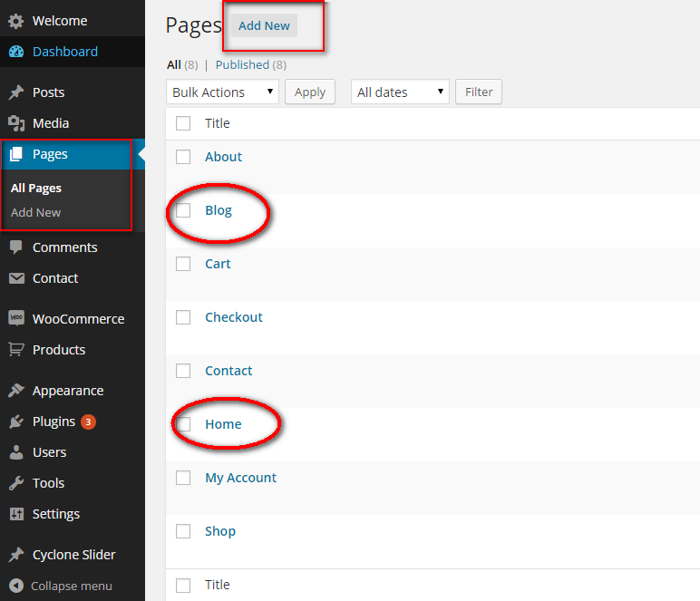Screen dimensions: 700x601
Task: Check the box next to Cart
Action: [x=183, y=264]
